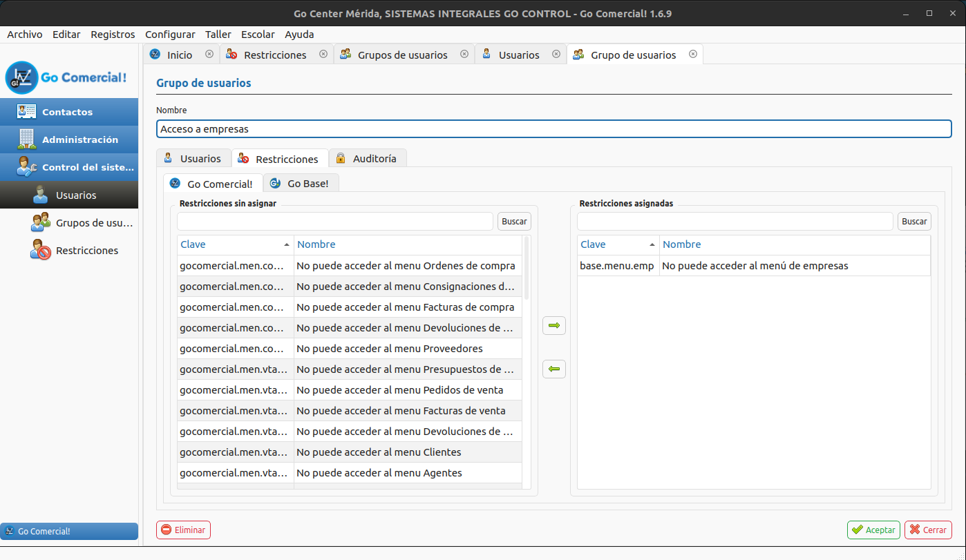This screenshot has width=966, height=560.
Task: Switch to the Go Base! tab
Action: pyautogui.click(x=301, y=183)
